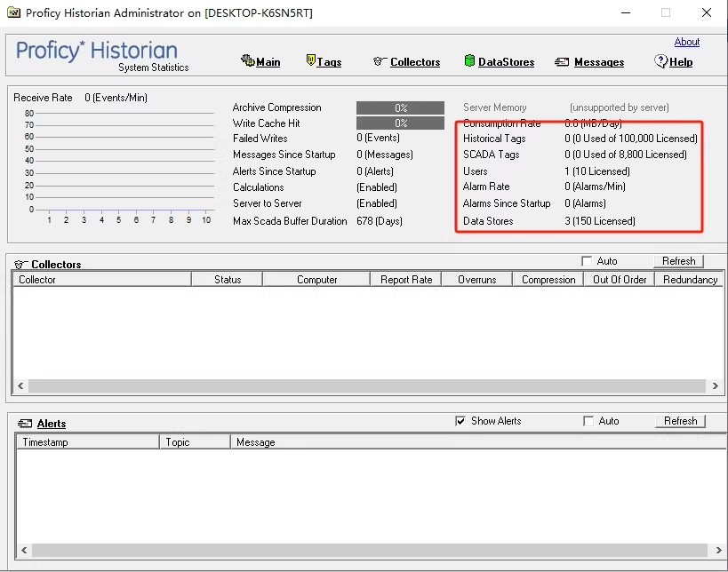Click the Compression column header
The height and width of the screenshot is (572, 728).
pyautogui.click(x=548, y=279)
